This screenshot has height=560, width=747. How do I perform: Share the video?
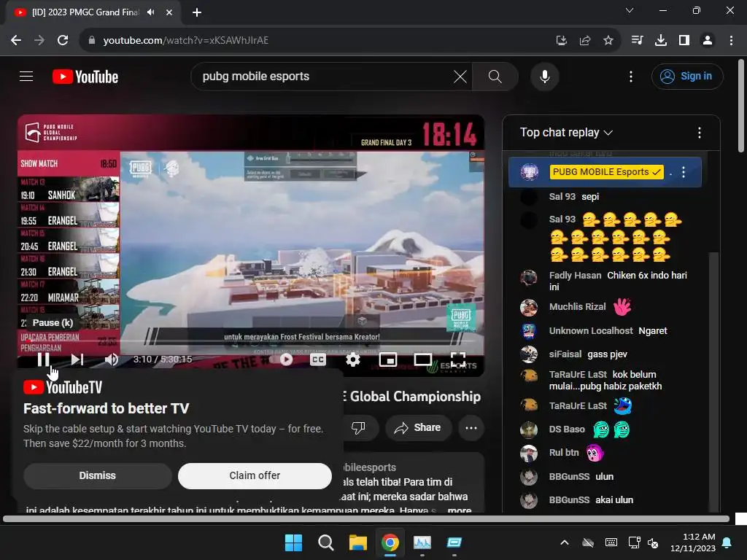pyautogui.click(x=417, y=427)
